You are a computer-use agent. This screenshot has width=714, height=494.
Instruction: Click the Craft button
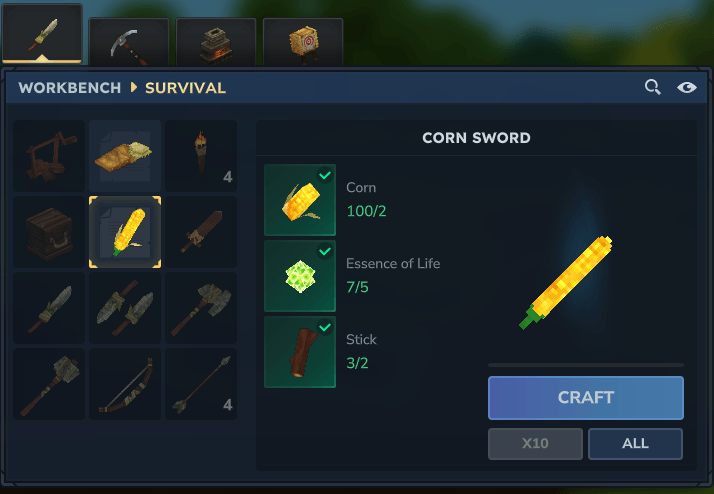[x=586, y=397]
